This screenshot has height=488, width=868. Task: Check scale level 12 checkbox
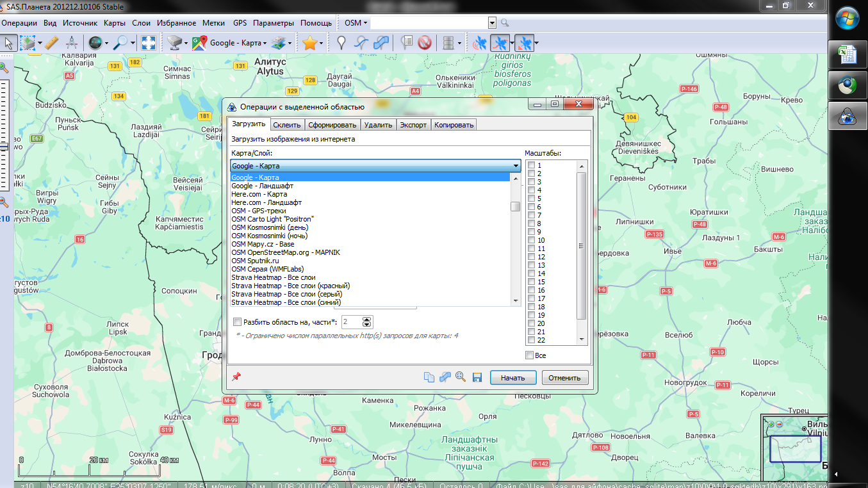[x=532, y=257]
